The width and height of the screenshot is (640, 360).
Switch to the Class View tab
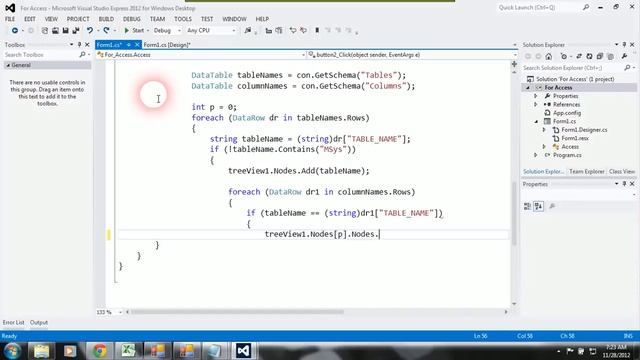tap(622, 172)
